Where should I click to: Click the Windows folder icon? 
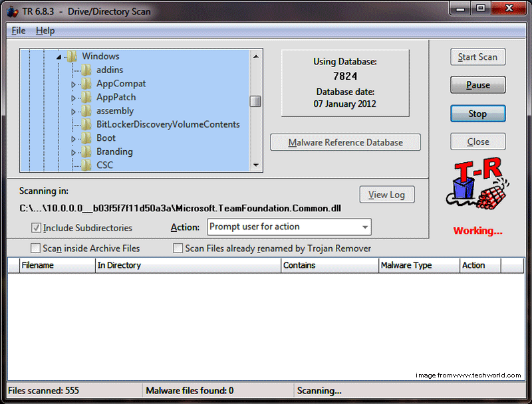72,56
